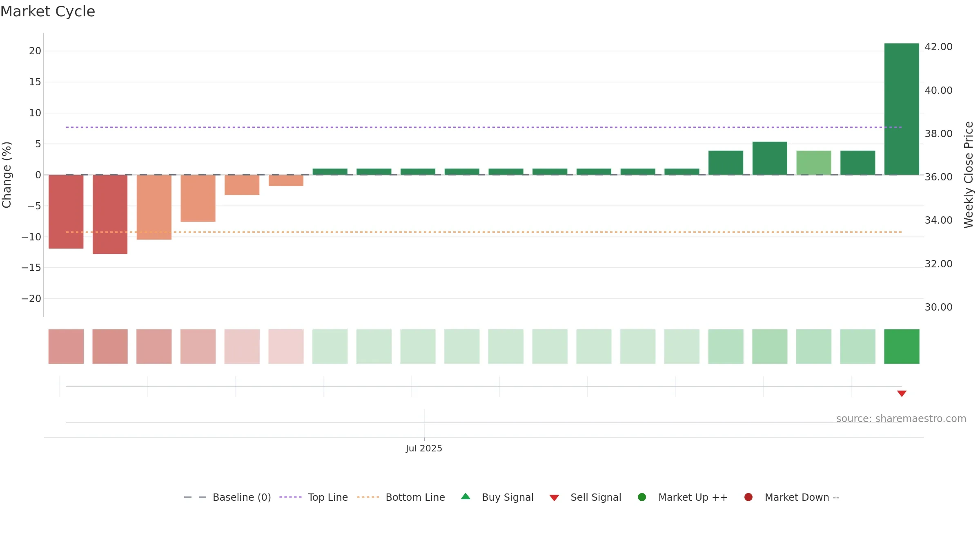Screen dimensions: 980x551
Task: Click the Change (%) axis title
Action: pyautogui.click(x=7, y=175)
